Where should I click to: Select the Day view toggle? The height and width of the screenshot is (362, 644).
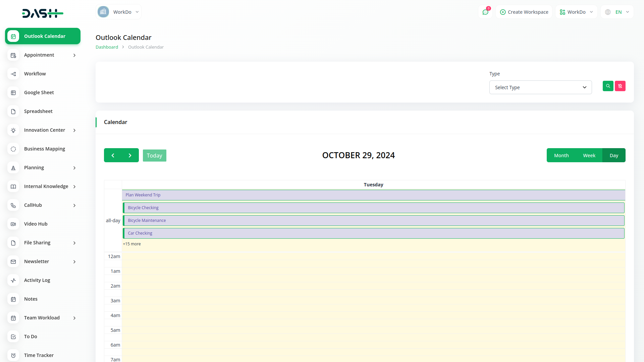click(614, 155)
